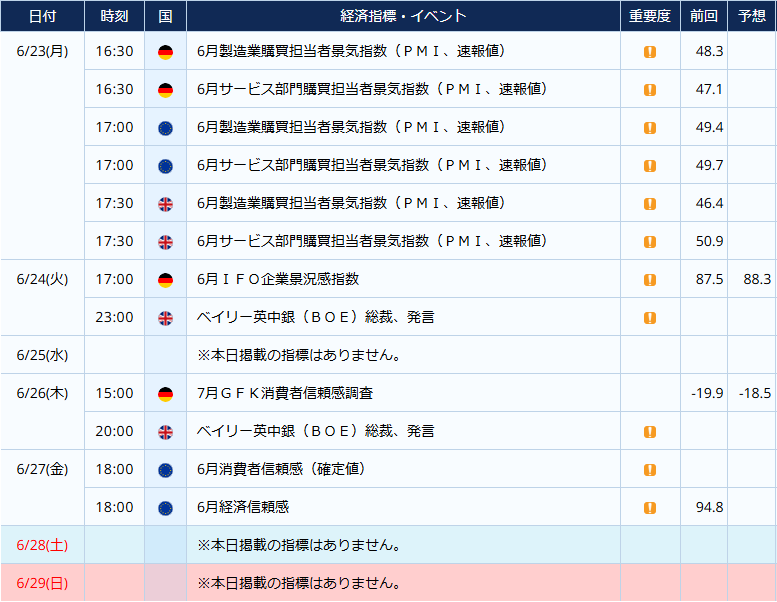777x602 pixels.
Task: Click importance icon in the 49.7 row
Action: click(650, 166)
